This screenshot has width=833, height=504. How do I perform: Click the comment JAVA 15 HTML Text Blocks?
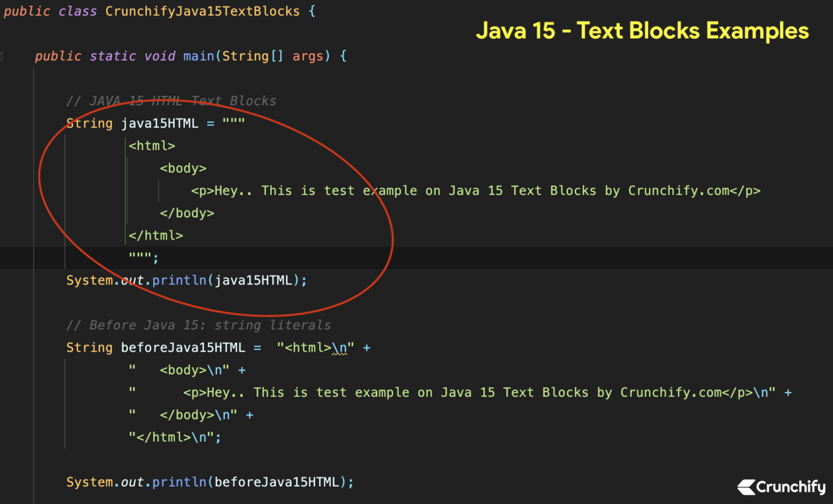[171, 100]
